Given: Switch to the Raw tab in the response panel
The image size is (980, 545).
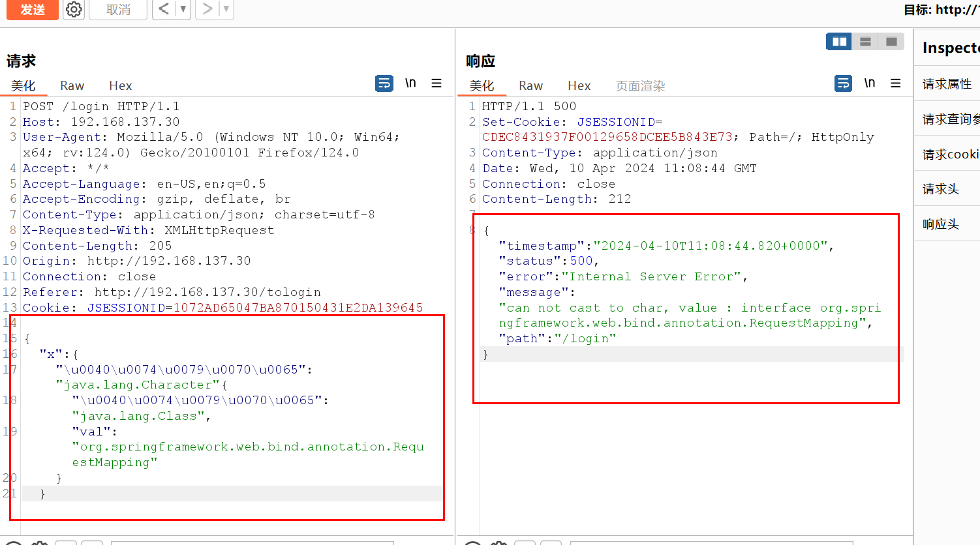Looking at the screenshot, I should point(530,85).
